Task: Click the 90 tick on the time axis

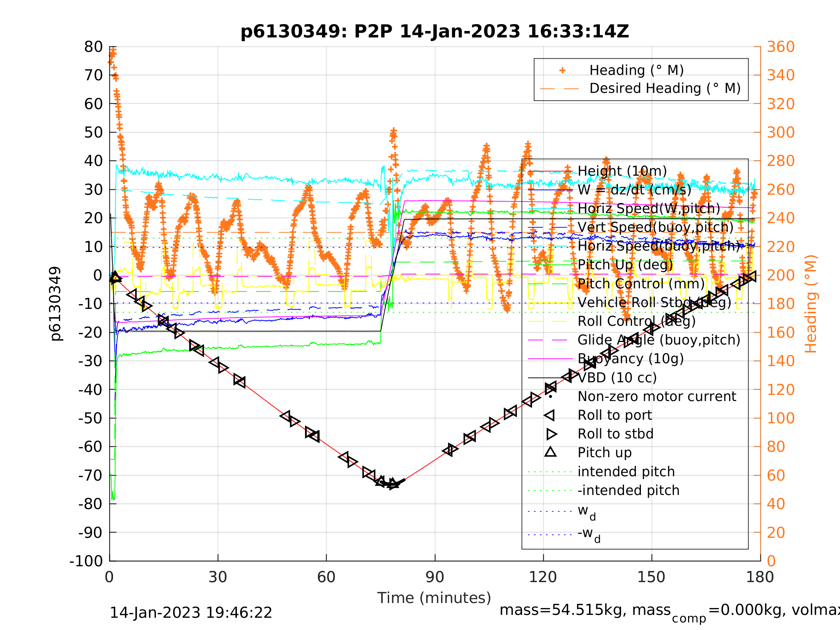Action: [435, 577]
